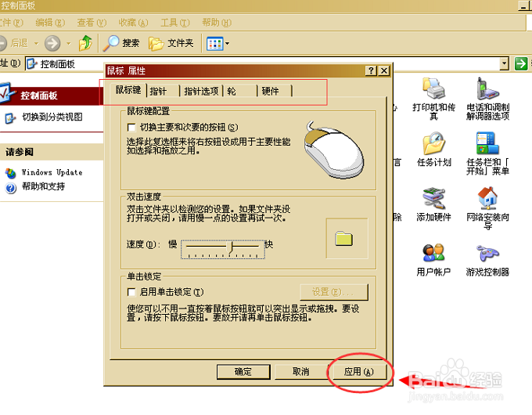Screen dimensions: 532x415
Task: Open Taskbar and Start Menu icon
Action: (487, 143)
